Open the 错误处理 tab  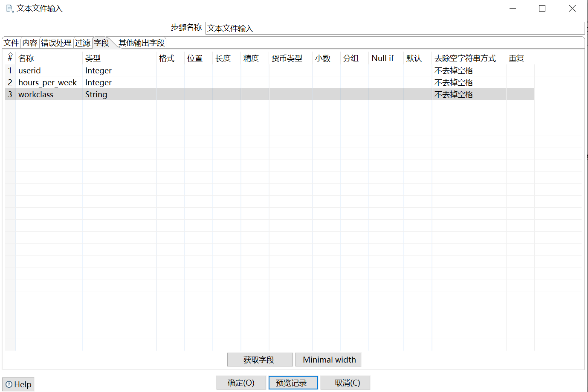56,43
